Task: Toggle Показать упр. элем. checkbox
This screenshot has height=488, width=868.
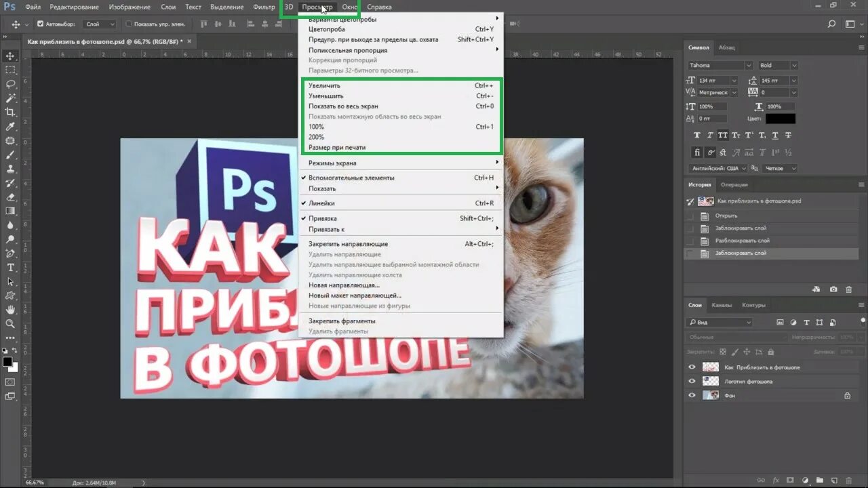Action: [129, 24]
